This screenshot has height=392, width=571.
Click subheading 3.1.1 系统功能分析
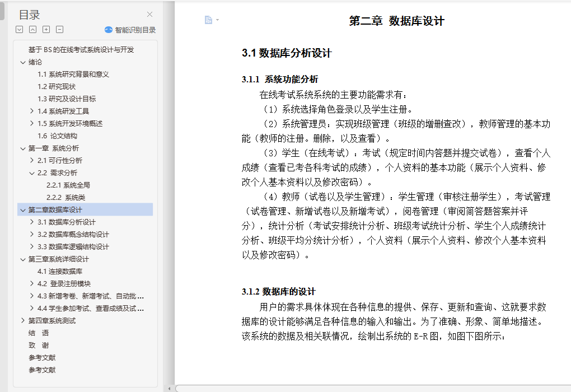pyautogui.click(x=280, y=79)
